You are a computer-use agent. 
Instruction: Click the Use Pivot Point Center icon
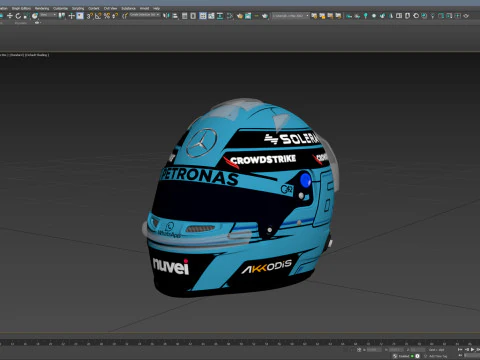pyautogui.click(x=62, y=16)
